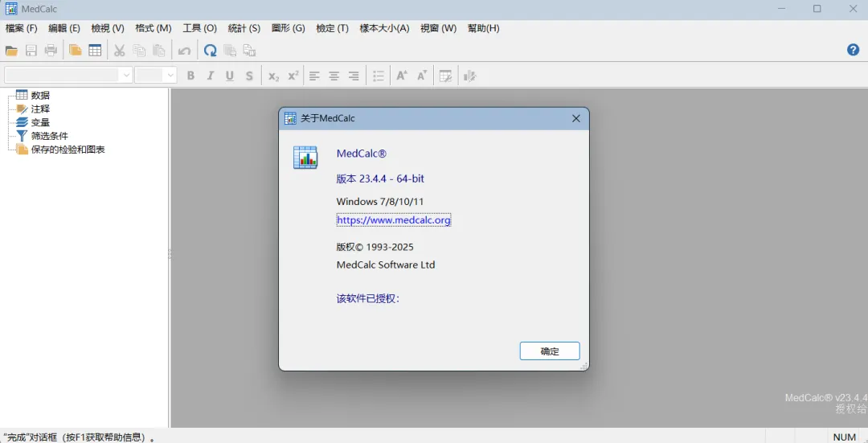This screenshot has height=443, width=868.
Task: Click the orange stacked files icon
Action: 76,51
